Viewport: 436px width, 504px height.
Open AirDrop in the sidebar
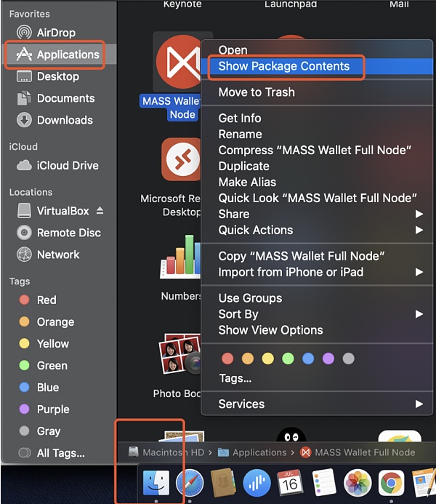tap(56, 33)
